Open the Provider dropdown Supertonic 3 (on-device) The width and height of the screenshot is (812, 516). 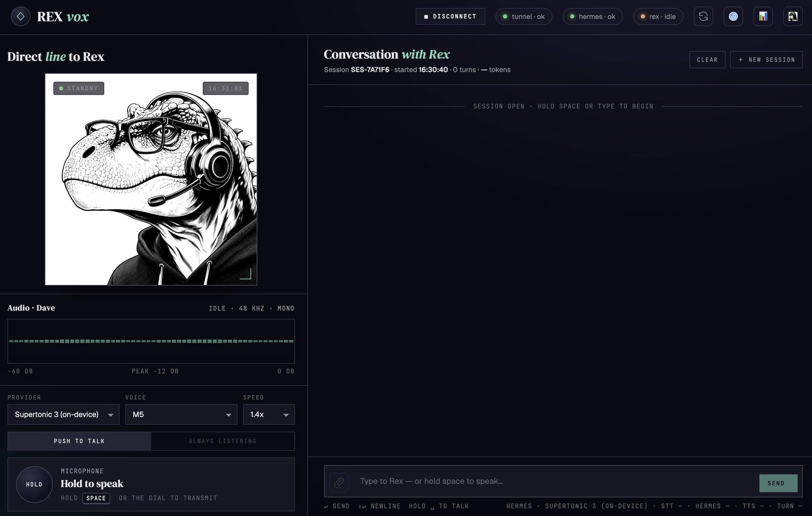[63, 414]
